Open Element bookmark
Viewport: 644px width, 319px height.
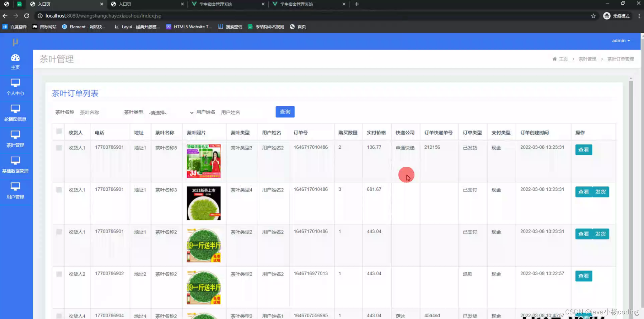pos(84,27)
